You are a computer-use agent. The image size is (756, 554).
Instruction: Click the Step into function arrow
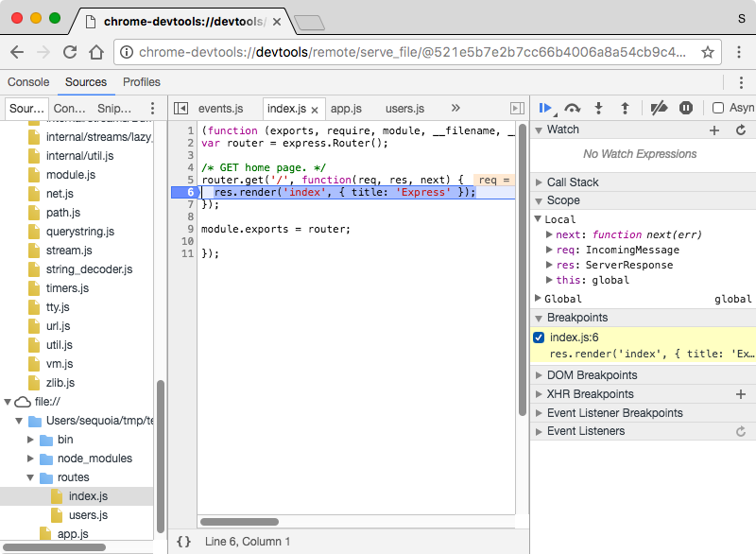598,108
